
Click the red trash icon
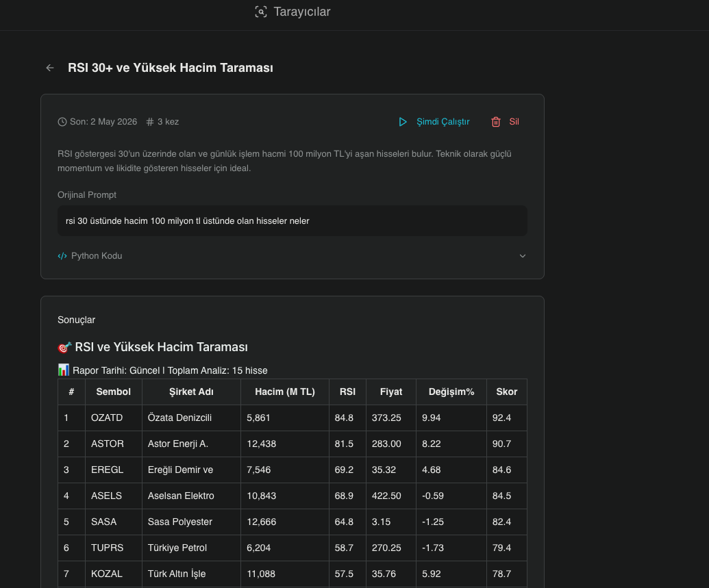pyautogui.click(x=495, y=122)
